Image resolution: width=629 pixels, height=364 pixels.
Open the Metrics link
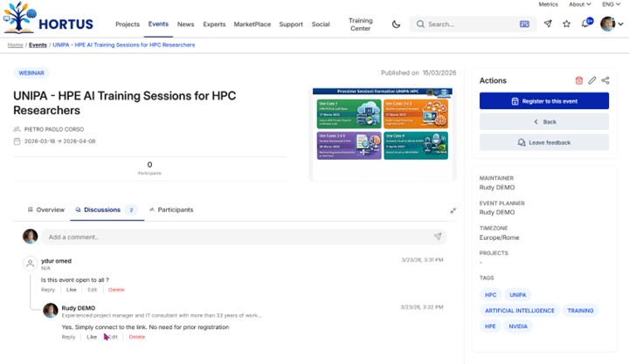(x=548, y=4)
